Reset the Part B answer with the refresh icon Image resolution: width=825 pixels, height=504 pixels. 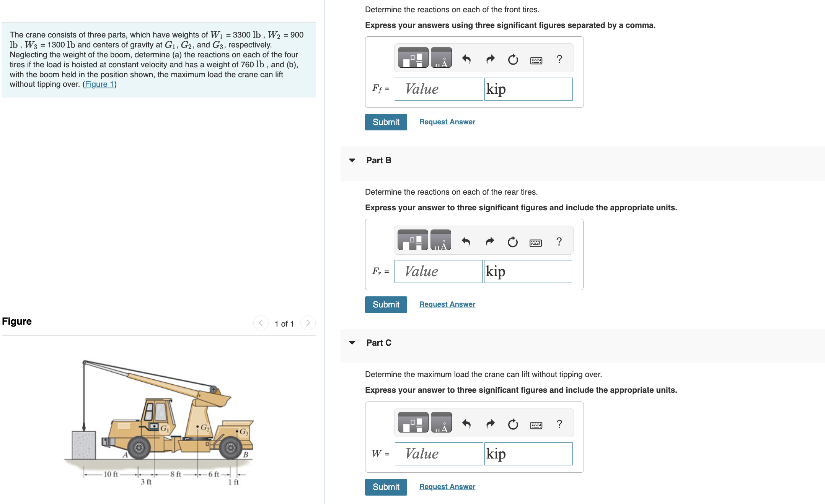(x=512, y=242)
